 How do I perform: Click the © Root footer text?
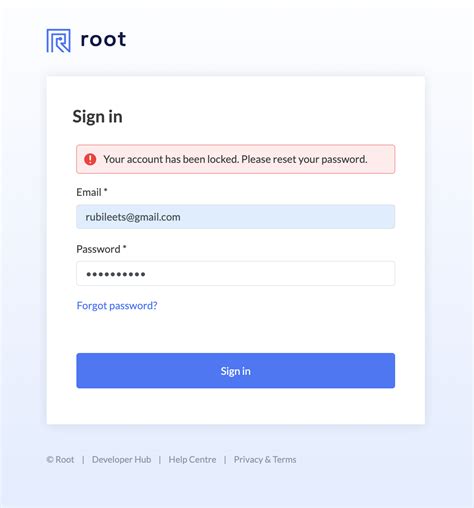60,459
